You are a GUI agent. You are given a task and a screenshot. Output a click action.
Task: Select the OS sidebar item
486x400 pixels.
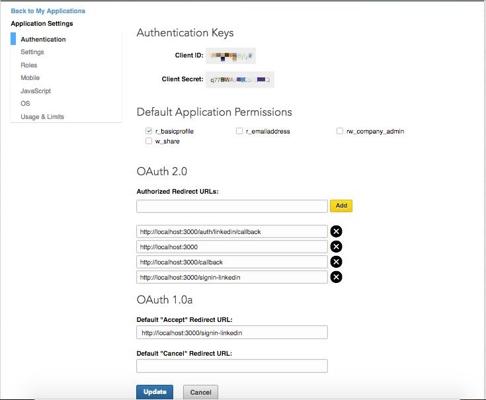pos(25,104)
